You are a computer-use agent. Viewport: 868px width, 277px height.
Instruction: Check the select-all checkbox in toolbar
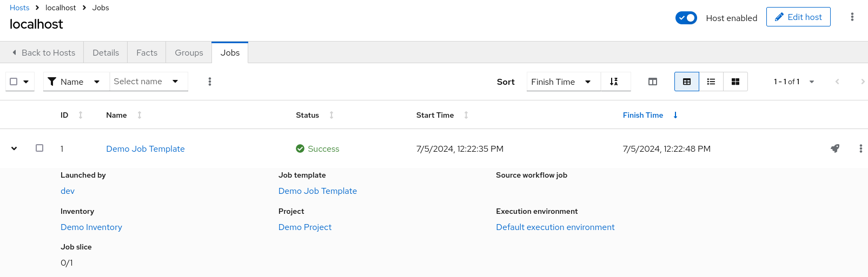[x=14, y=82]
